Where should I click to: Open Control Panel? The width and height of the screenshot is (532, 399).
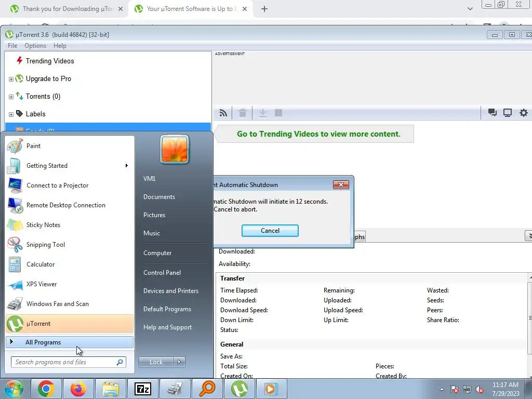tap(162, 273)
